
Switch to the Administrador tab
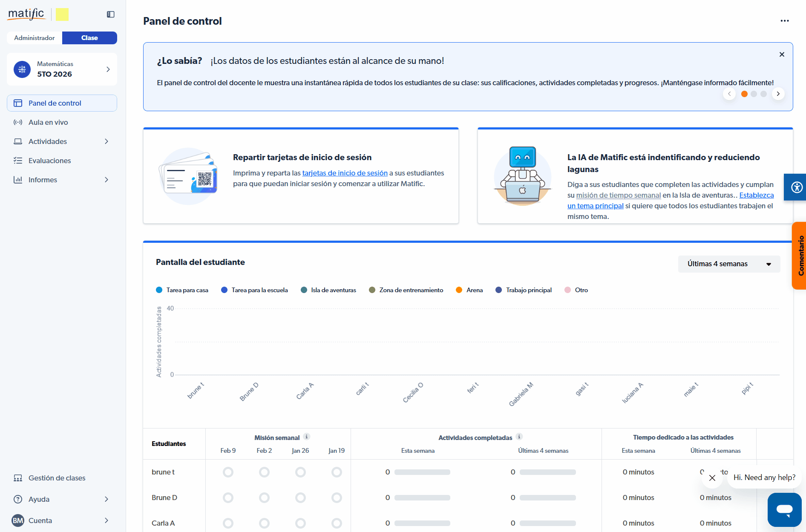(x=35, y=38)
